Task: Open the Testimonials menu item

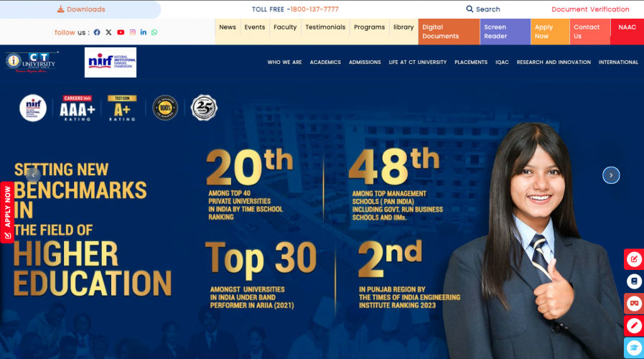Action: coord(325,27)
